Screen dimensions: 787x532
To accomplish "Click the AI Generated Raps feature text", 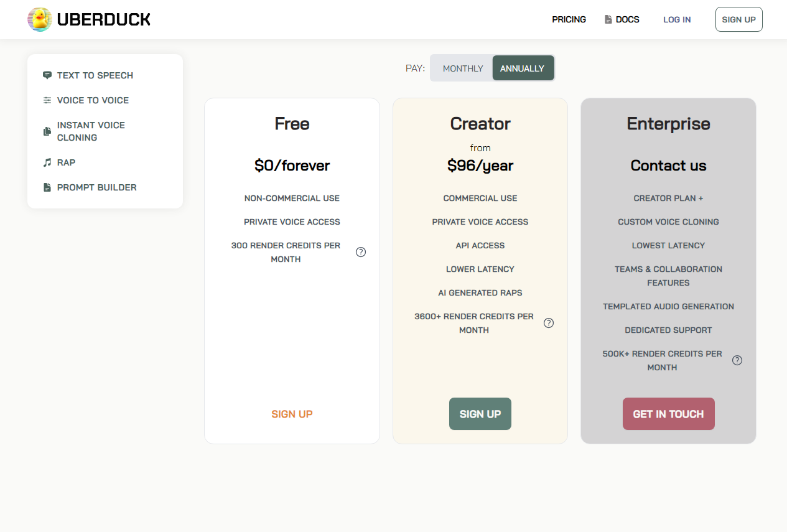I will tap(480, 293).
